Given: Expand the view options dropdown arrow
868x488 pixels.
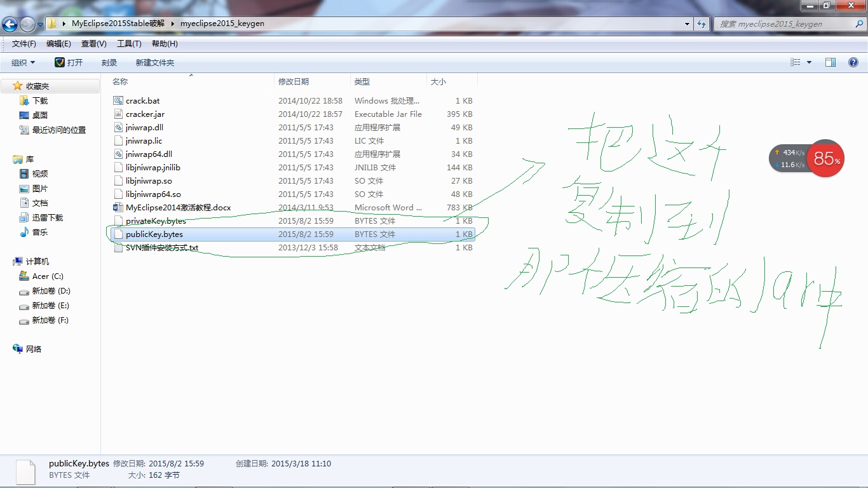Looking at the screenshot, I should [809, 62].
